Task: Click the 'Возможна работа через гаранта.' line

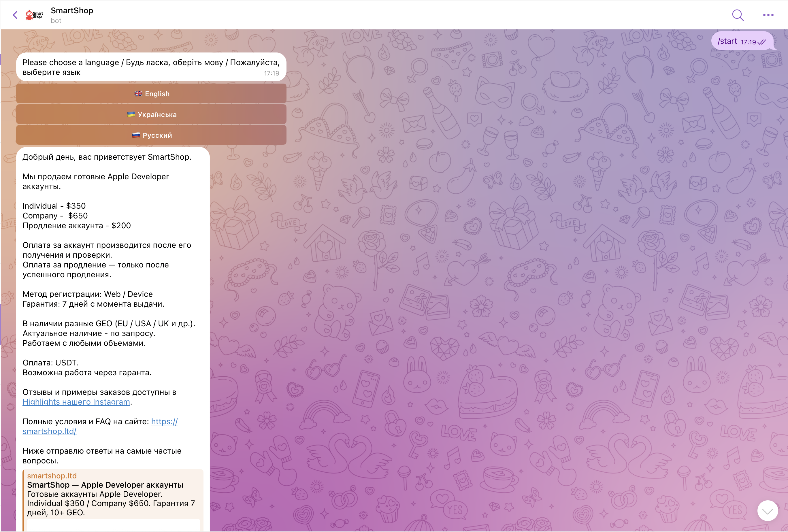Action: [87, 373]
